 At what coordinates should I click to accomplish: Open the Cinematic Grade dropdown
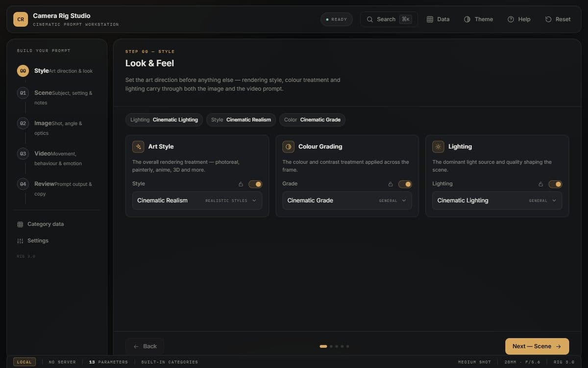[347, 200]
